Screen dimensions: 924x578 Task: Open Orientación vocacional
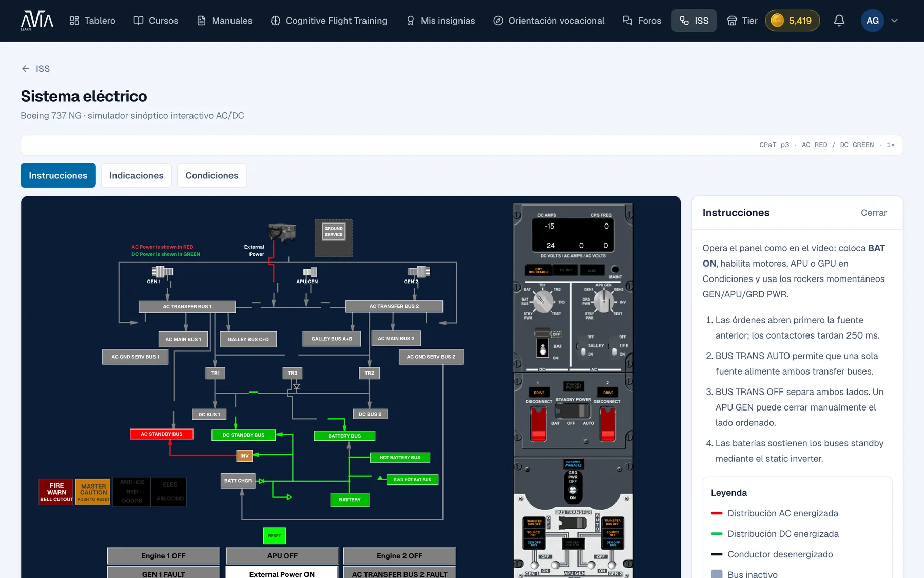(549, 21)
